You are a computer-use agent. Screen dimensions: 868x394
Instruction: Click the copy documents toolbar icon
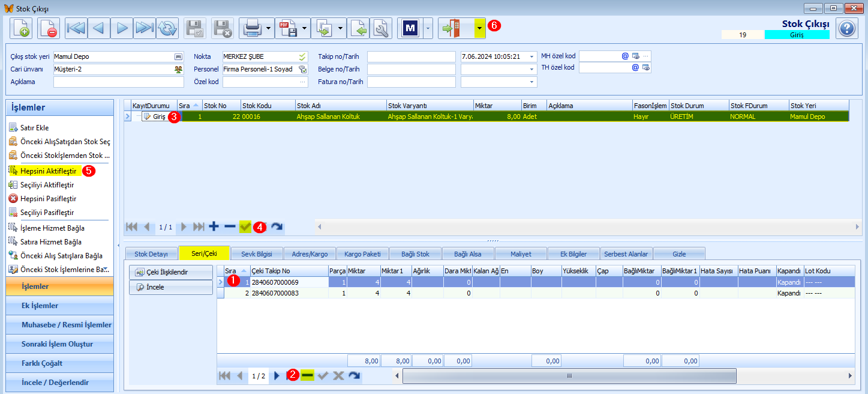323,28
